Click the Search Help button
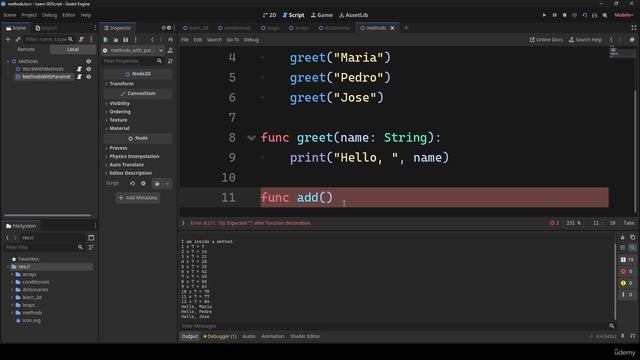 point(585,40)
